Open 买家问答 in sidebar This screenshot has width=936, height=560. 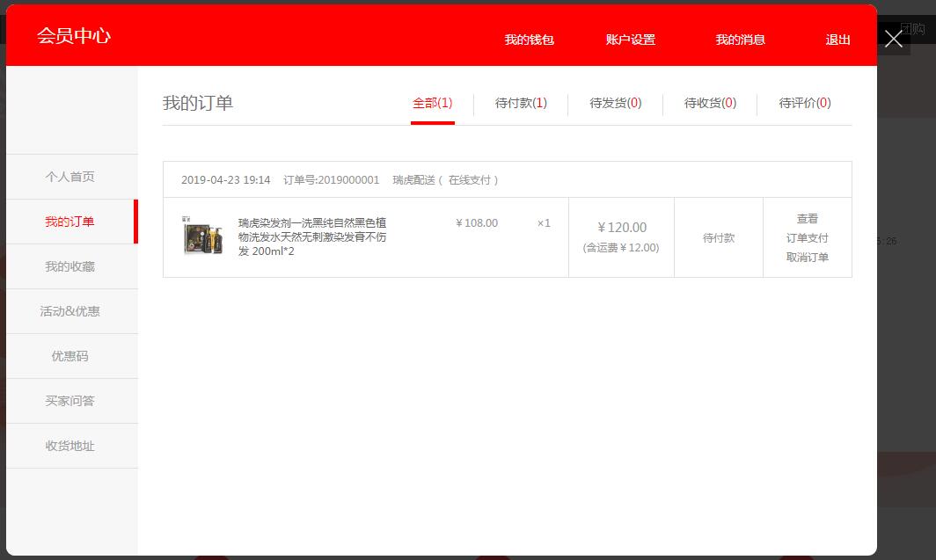[x=71, y=401]
